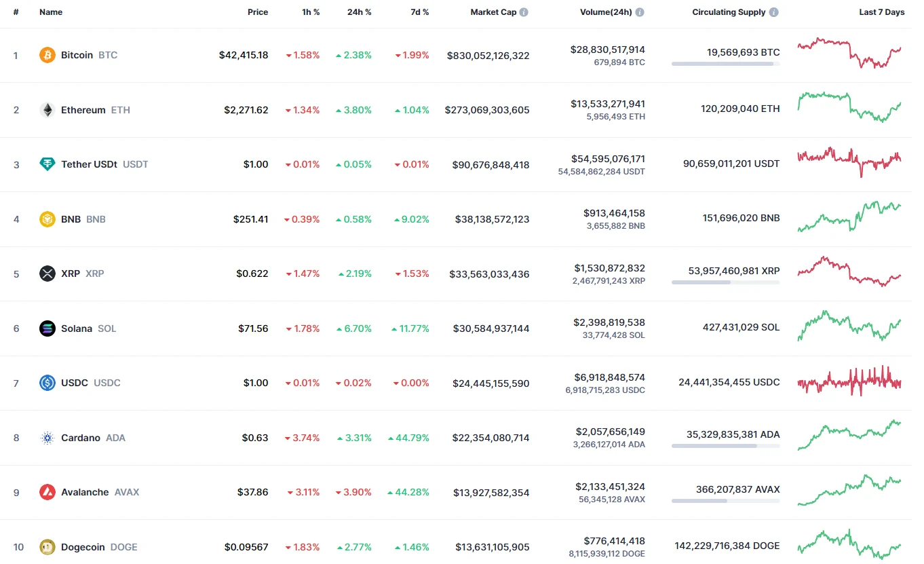Click the Bitcoin coin logo icon

click(x=47, y=55)
